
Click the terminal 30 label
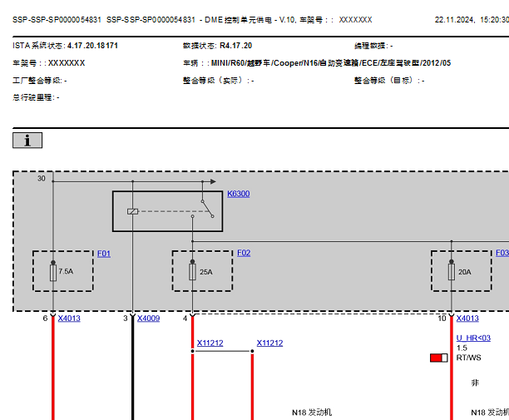coord(42,178)
